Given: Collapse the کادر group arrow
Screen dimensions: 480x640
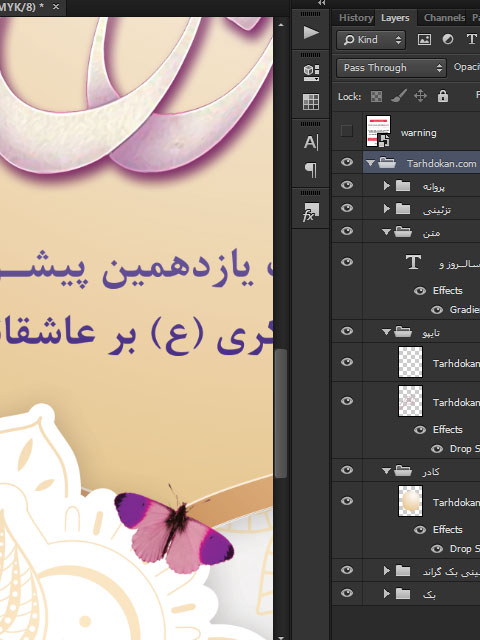Looking at the screenshot, I should click(x=386, y=471).
